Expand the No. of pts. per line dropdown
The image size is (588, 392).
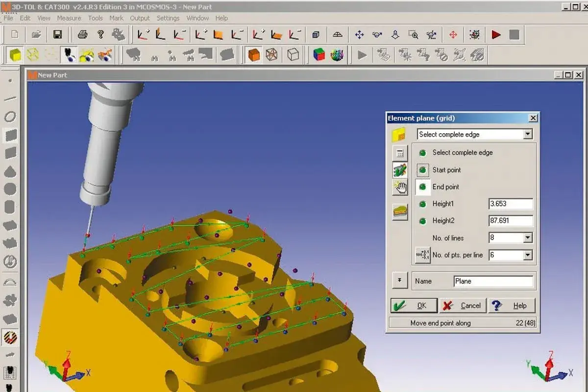pos(528,255)
